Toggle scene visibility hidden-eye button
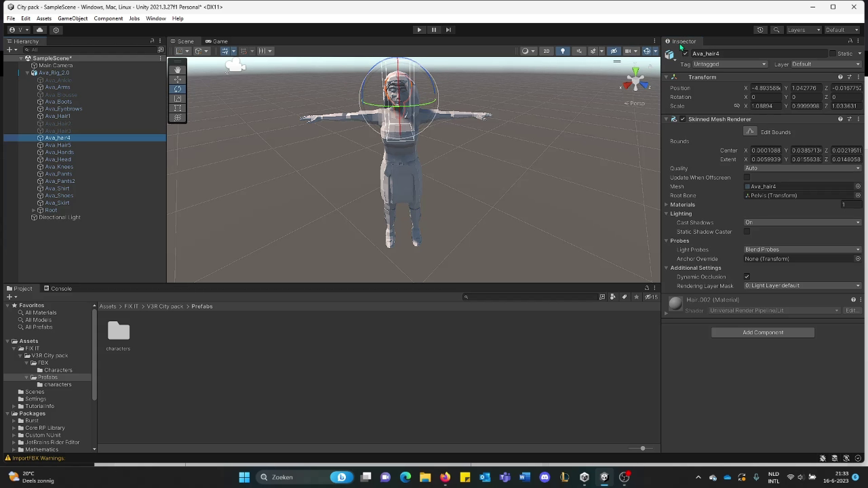 [x=614, y=51]
